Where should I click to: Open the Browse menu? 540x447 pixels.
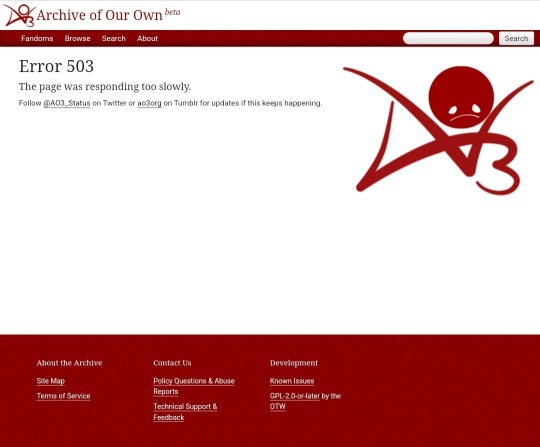pos(77,39)
